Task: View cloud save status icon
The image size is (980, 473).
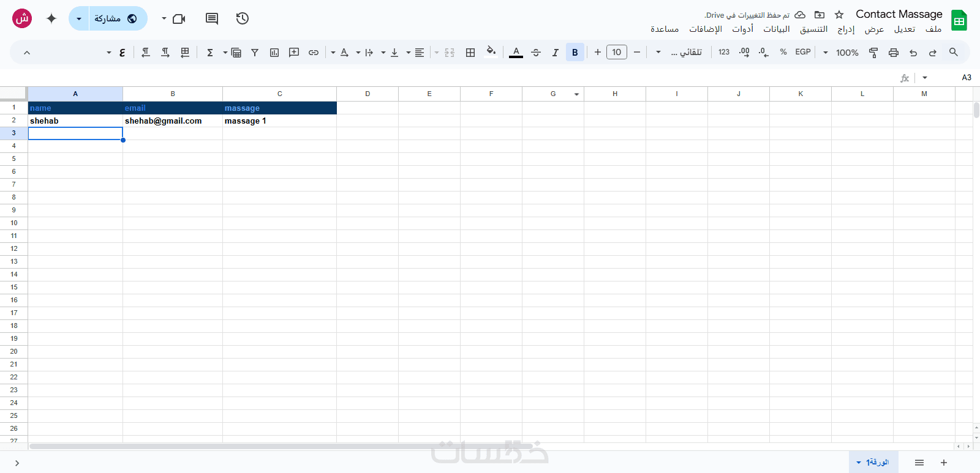Action: (800, 15)
